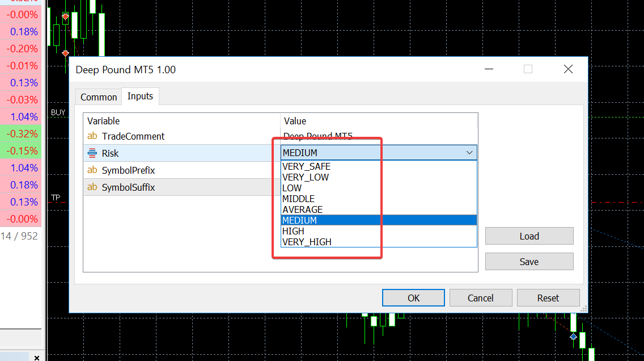Select the SymbolSuffix variable row
Screen dimensions: 644x361
(182, 187)
